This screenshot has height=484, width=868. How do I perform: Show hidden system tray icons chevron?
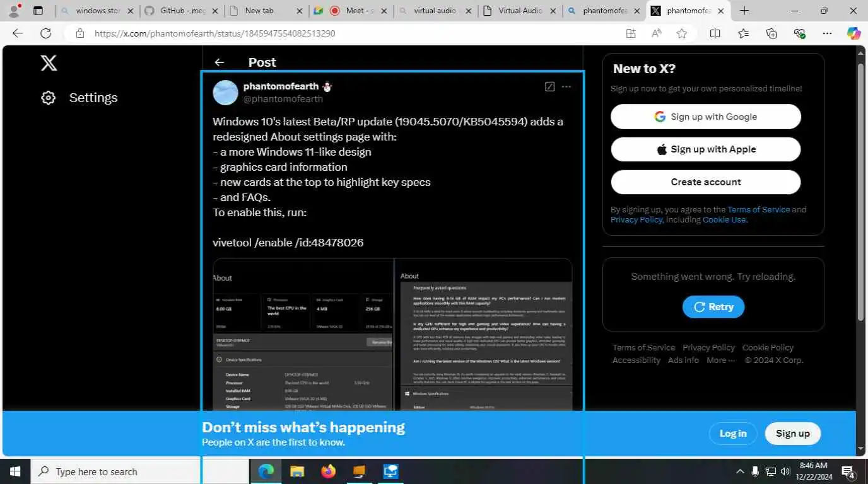(x=740, y=471)
